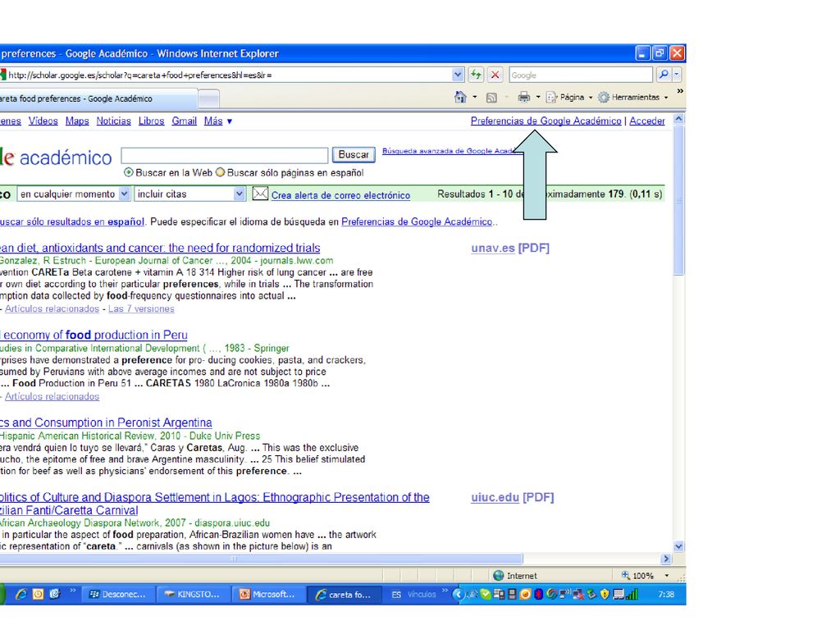Click the third quick launch icon in taskbar
The image size is (840, 630).
coord(55,594)
